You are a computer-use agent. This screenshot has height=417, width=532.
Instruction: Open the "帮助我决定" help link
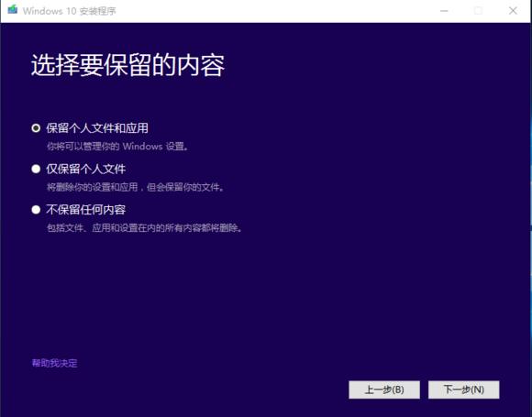[55, 363]
